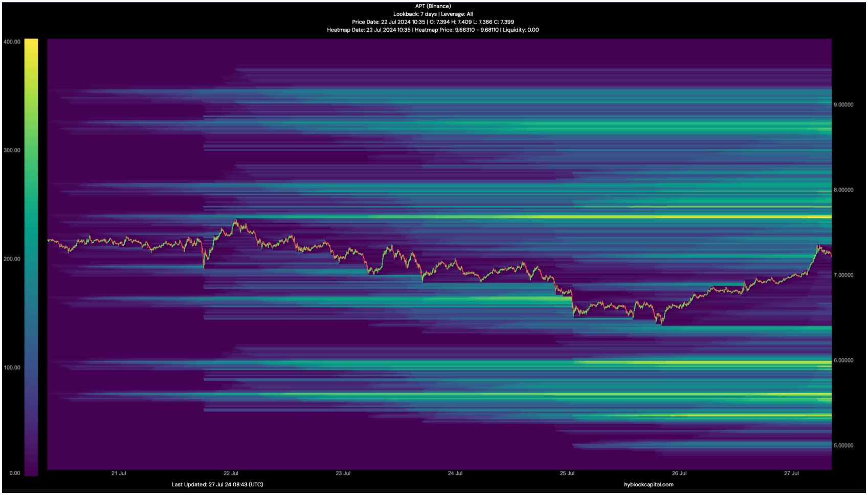Screen dimensions: 868x495
Task: Click the 0.00 color scale label
Action: pyautogui.click(x=15, y=473)
